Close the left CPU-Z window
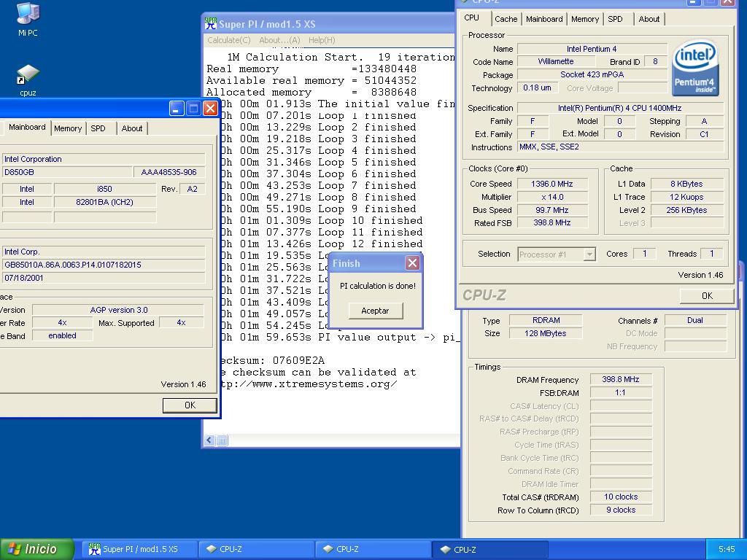The image size is (747, 560). tap(211, 109)
